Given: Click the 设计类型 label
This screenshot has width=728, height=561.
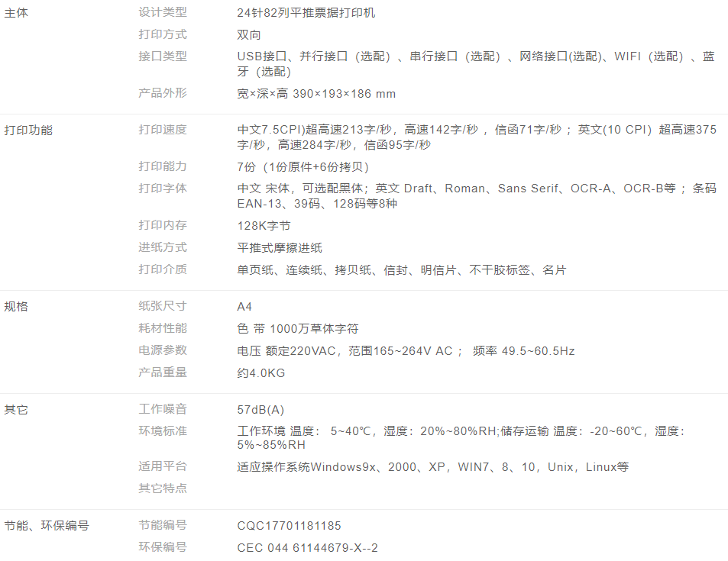Looking at the screenshot, I should pyautogui.click(x=162, y=13).
